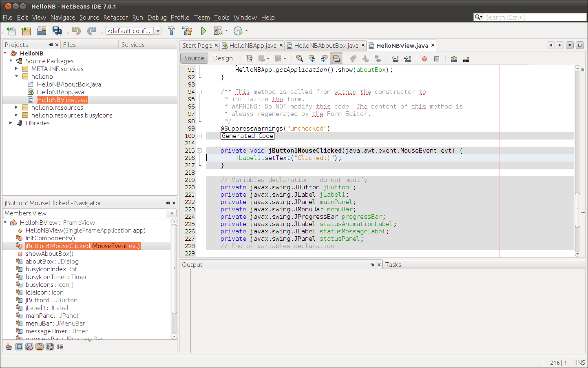Image resolution: width=588 pixels, height=368 pixels.
Task: Collapse the hellonb package node
Action: [16, 76]
